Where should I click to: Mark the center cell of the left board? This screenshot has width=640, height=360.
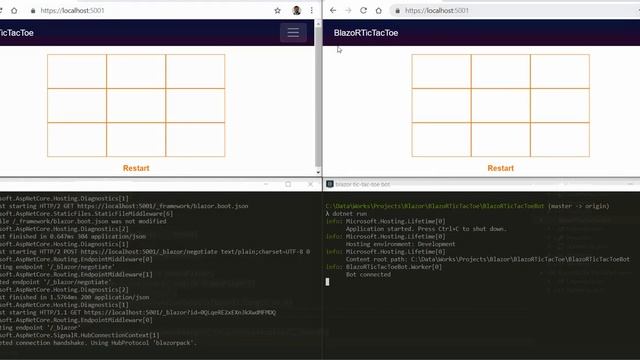click(136, 105)
